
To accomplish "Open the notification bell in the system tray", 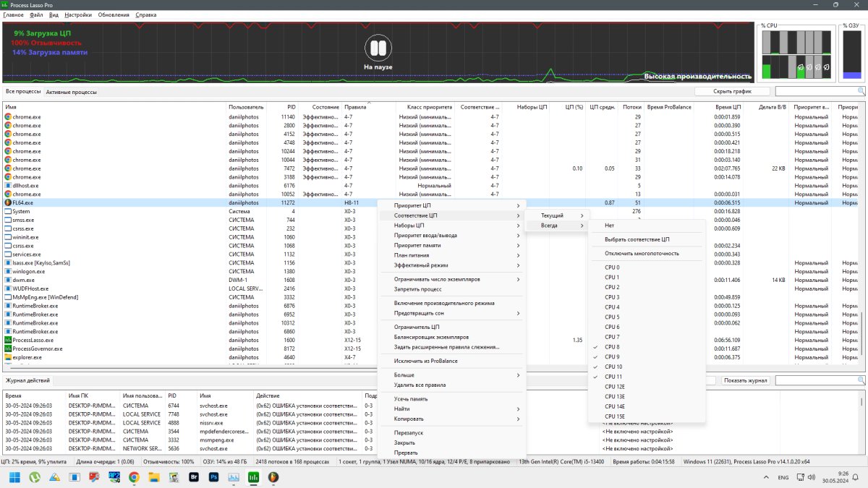I will click(856, 477).
